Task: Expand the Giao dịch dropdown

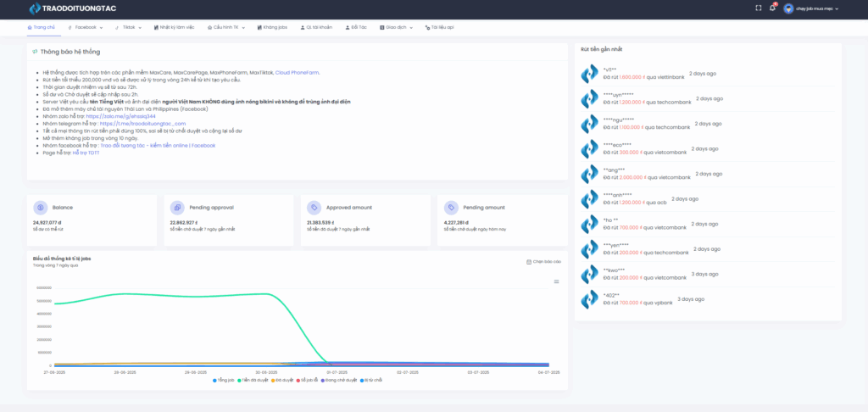Action: (x=397, y=27)
